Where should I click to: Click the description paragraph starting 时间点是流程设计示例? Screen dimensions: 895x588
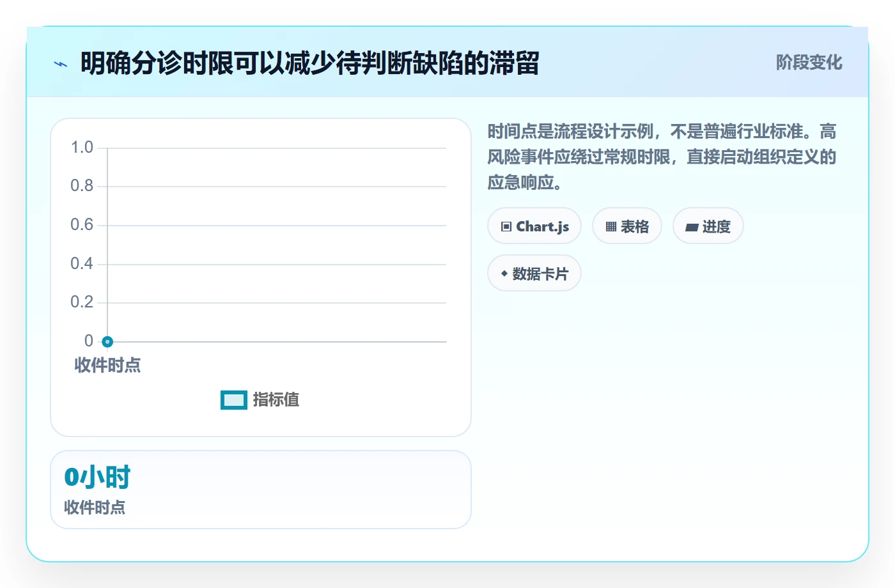point(662,157)
